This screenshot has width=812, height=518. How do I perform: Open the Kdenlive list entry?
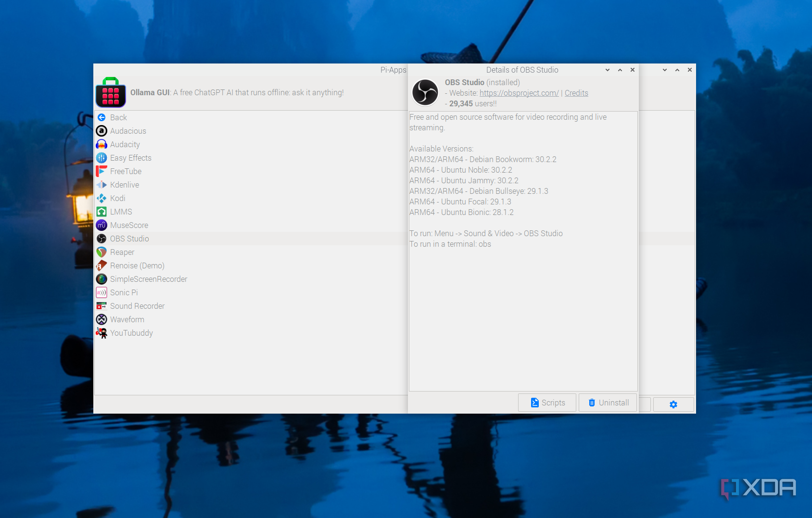(250, 185)
